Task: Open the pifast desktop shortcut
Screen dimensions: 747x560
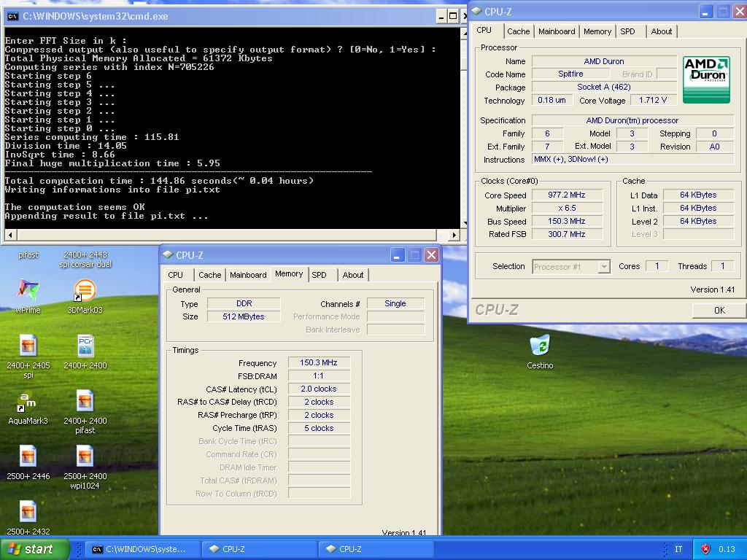Action: pos(28,254)
